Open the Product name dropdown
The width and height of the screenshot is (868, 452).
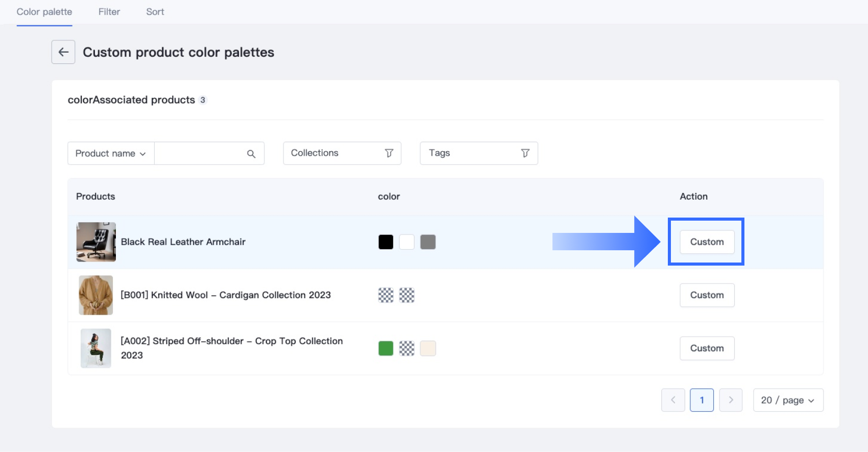[111, 154]
